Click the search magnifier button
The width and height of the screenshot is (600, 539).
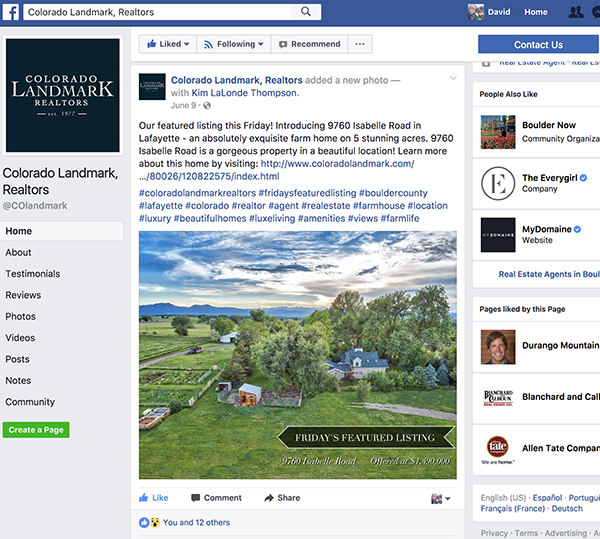305,12
